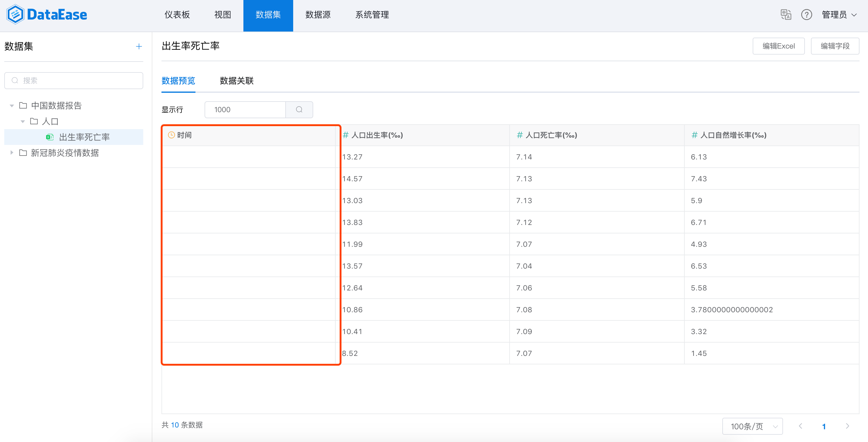868x442 pixels.
Task: Click the 编辑Excel button
Action: point(778,46)
